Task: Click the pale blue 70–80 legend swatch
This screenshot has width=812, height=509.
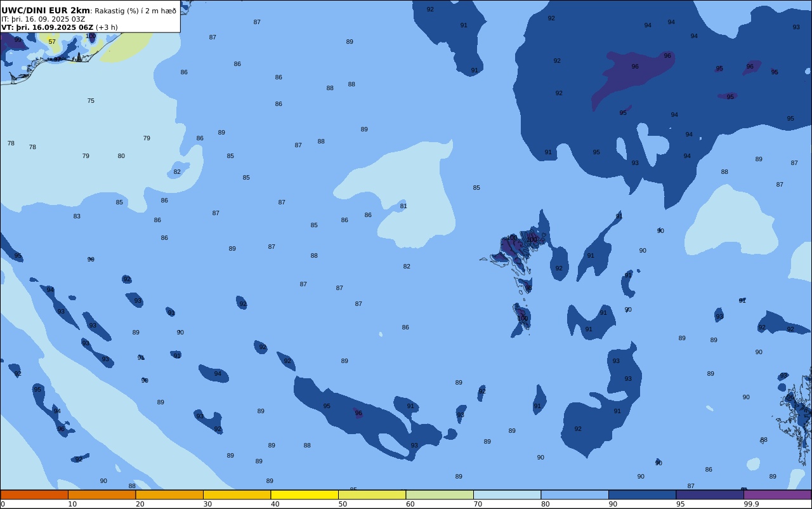Action: 507,494
